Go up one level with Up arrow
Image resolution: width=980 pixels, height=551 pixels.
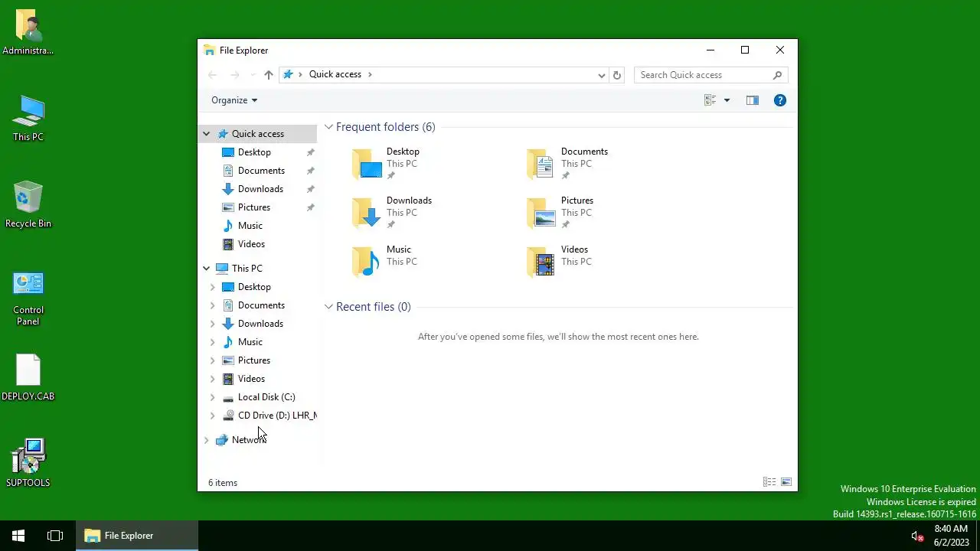tap(269, 74)
